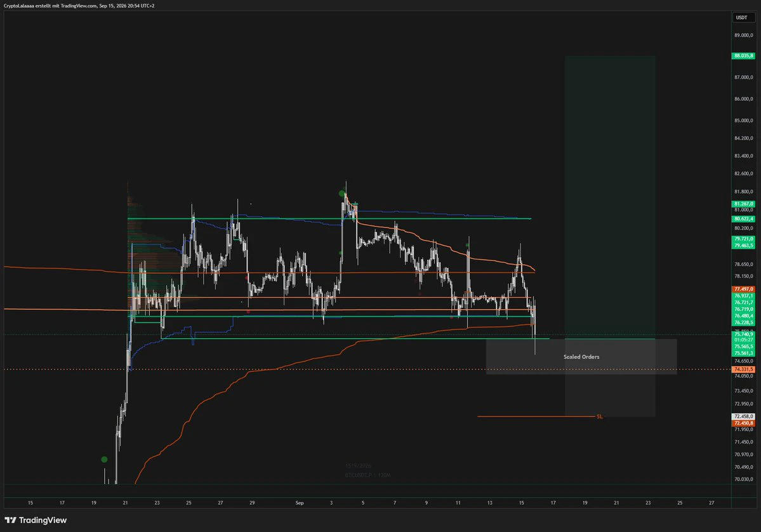The image size is (761, 532).
Task: Click the 75.561,3 price label
Action: 743,353
